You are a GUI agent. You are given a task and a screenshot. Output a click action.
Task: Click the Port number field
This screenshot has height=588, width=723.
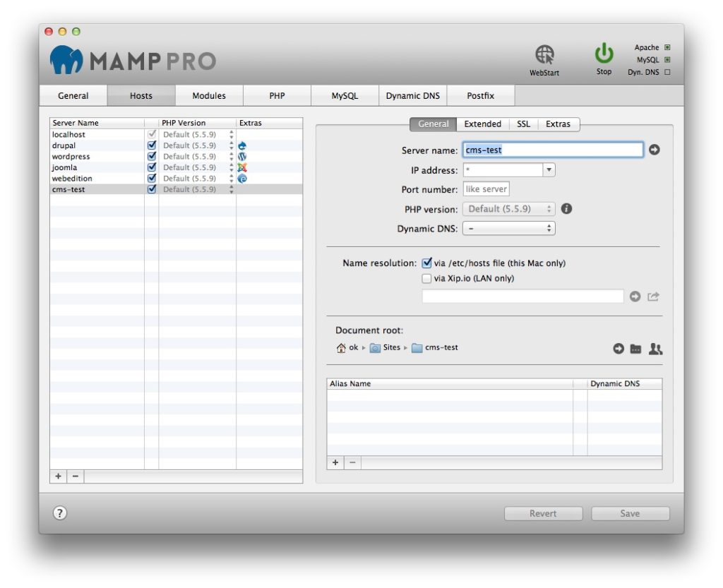point(486,189)
